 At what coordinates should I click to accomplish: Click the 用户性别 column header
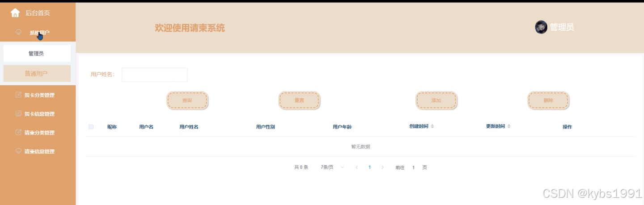pyautogui.click(x=265, y=127)
